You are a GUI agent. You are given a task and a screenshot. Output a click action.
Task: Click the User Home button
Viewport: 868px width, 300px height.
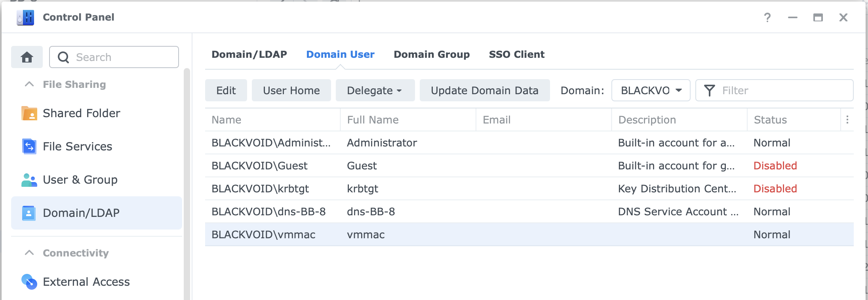(291, 90)
